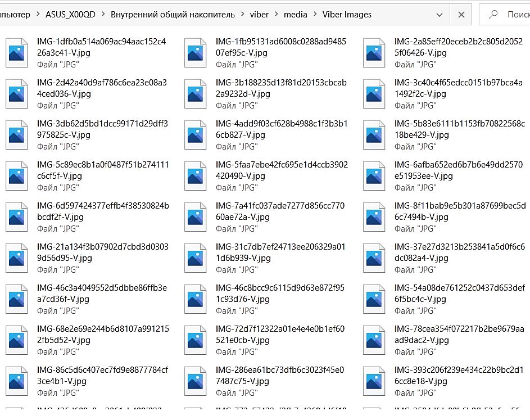Open the chevron after media breadcrumb
Screen dimensions: 530x420
(x=315, y=15)
